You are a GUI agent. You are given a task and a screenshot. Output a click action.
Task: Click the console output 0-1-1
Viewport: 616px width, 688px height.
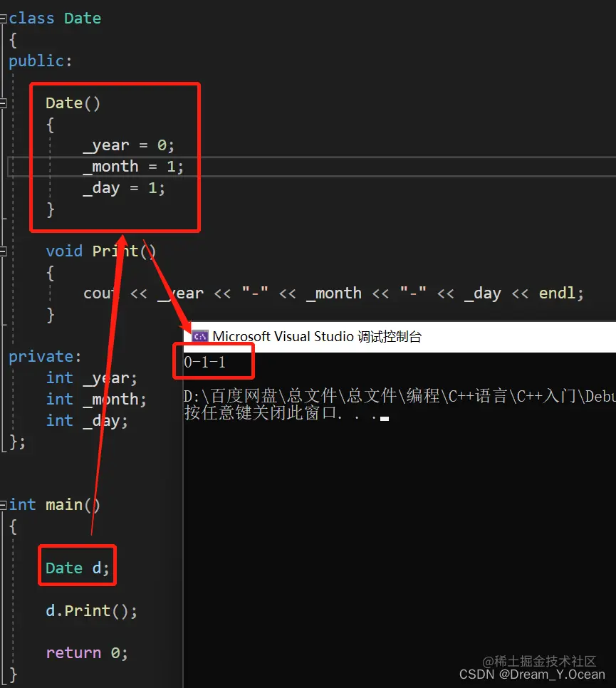coord(204,362)
